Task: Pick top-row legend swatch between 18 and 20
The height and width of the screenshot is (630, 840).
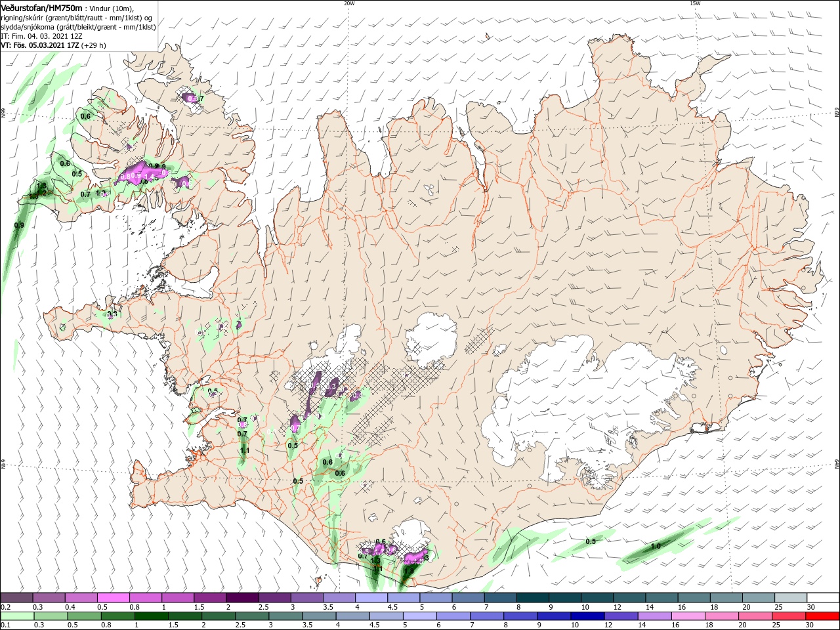Action: pos(725,598)
